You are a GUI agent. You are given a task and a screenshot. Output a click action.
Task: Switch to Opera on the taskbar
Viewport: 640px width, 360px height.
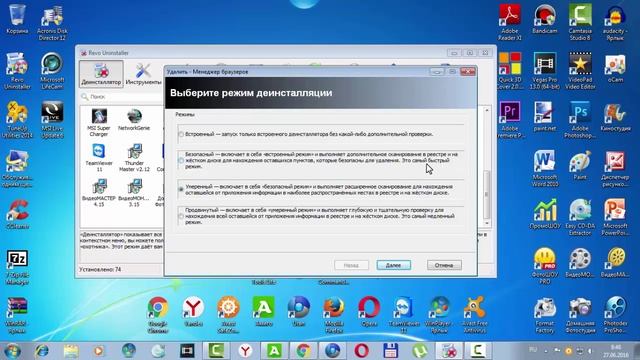(x=362, y=351)
